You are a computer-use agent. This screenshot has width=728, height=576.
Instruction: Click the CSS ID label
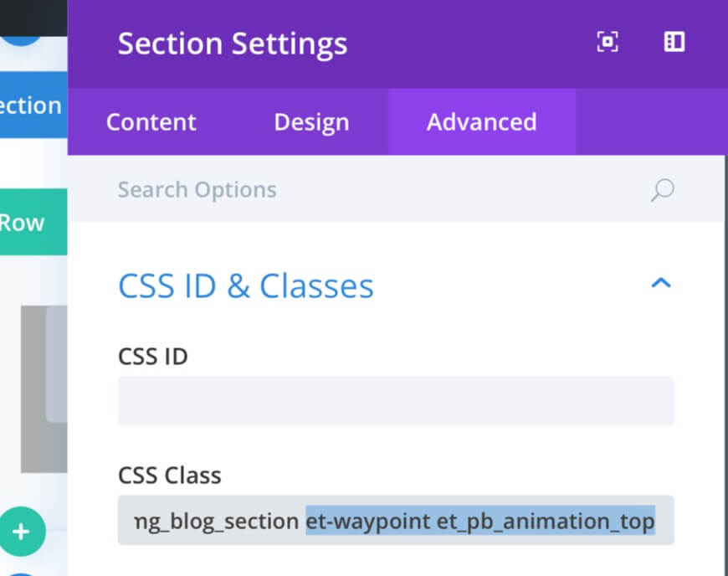pos(153,357)
